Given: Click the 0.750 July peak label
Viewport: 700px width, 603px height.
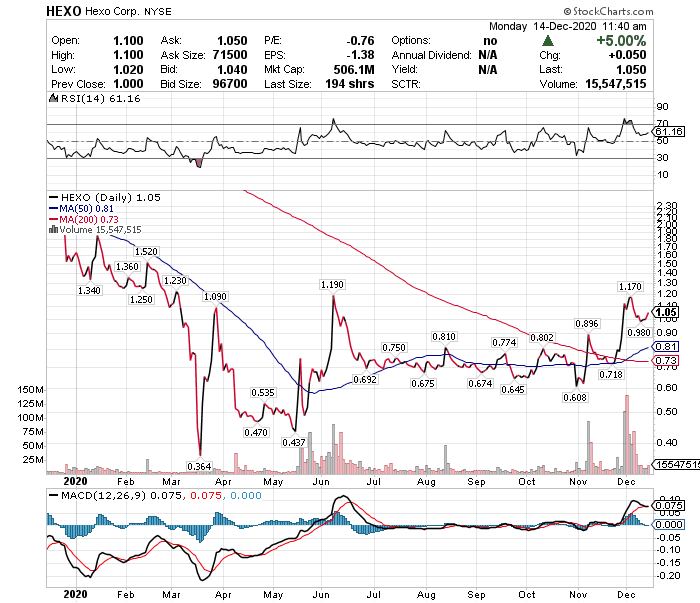Looking at the screenshot, I should point(394,348).
